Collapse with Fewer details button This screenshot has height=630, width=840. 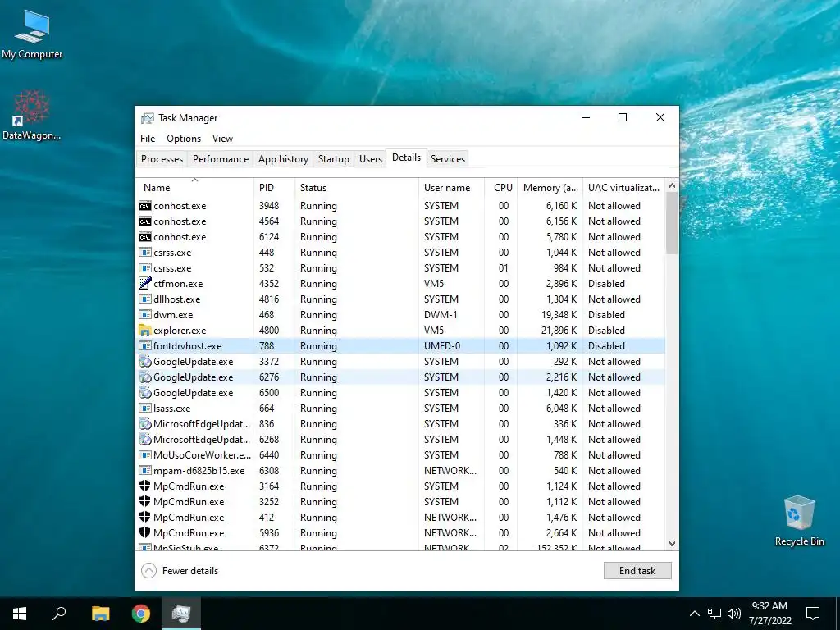[180, 571]
